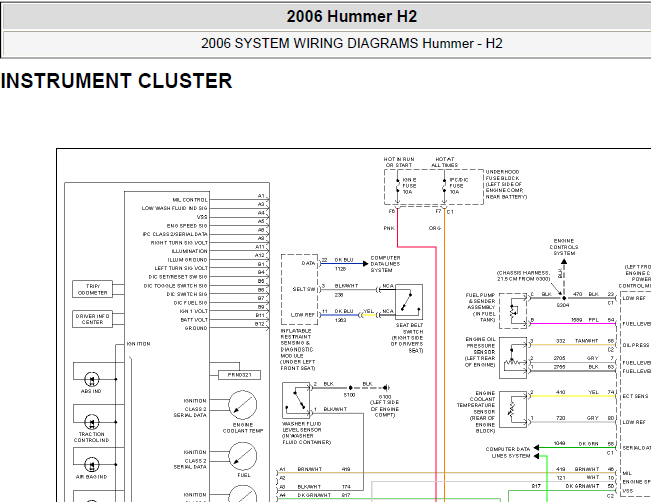Screen dimensions: 651x502
Task: Click the Air Bag IND lamp symbol
Action: [x=92, y=465]
